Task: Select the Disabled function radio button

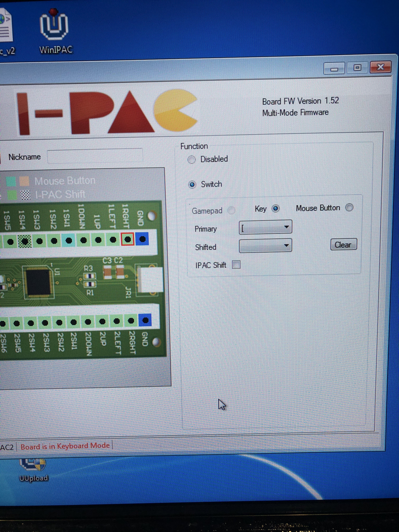Action: (x=192, y=160)
